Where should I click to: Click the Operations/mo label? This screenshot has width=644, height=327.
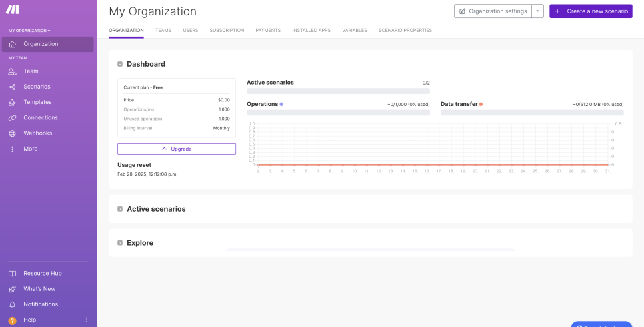(139, 109)
